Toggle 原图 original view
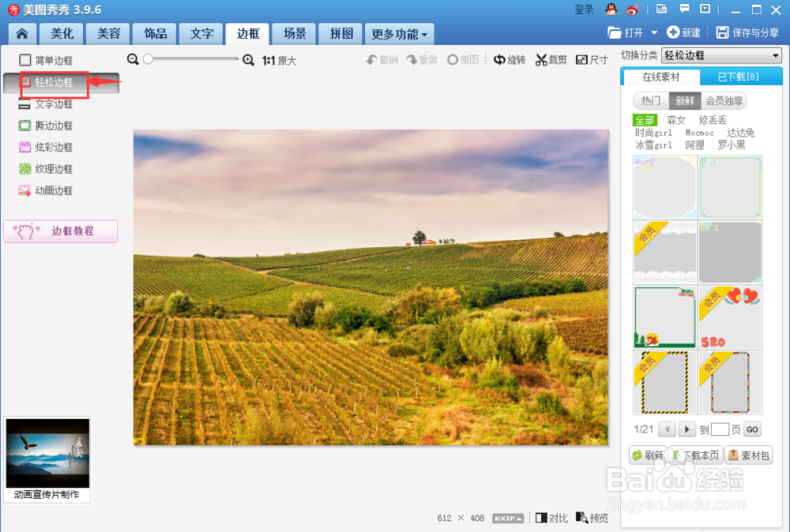 [x=463, y=60]
